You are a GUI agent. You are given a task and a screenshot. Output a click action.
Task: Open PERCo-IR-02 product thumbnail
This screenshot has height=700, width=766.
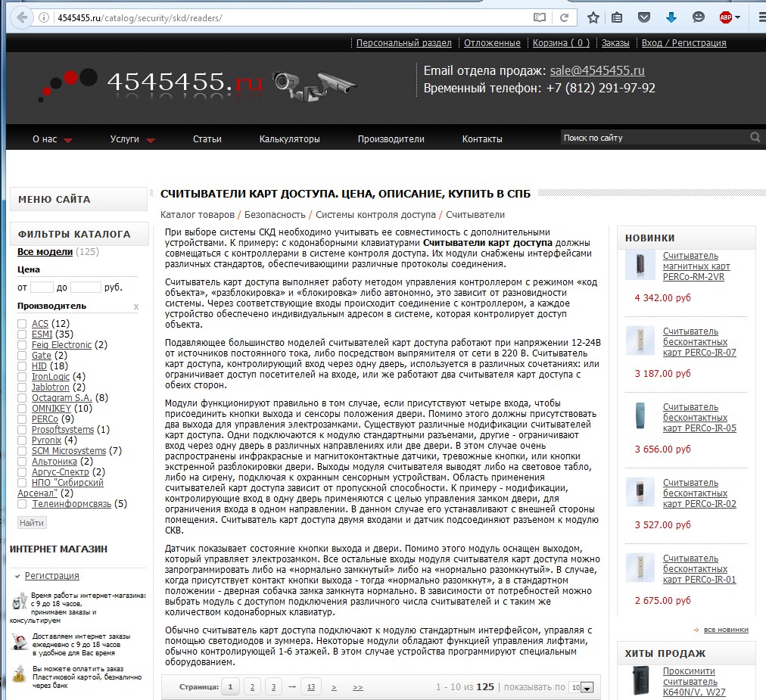pos(640,492)
